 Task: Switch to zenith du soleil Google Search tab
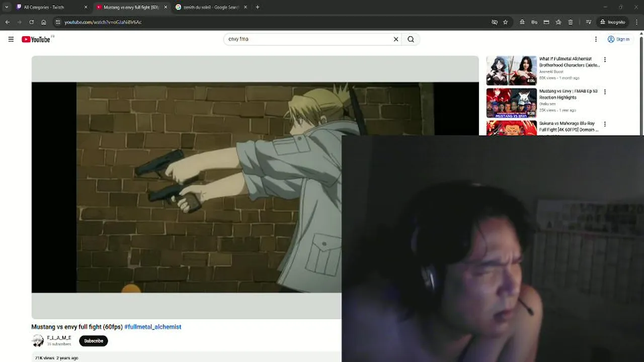pyautogui.click(x=212, y=7)
